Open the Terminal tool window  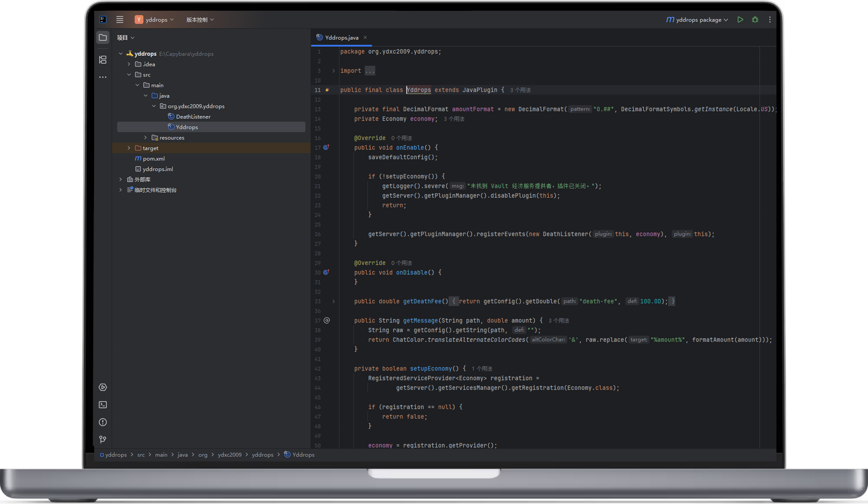[x=103, y=405]
